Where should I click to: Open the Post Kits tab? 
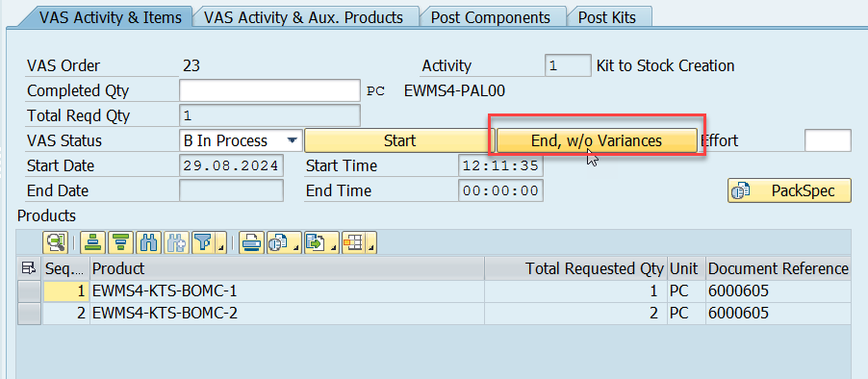(x=607, y=17)
